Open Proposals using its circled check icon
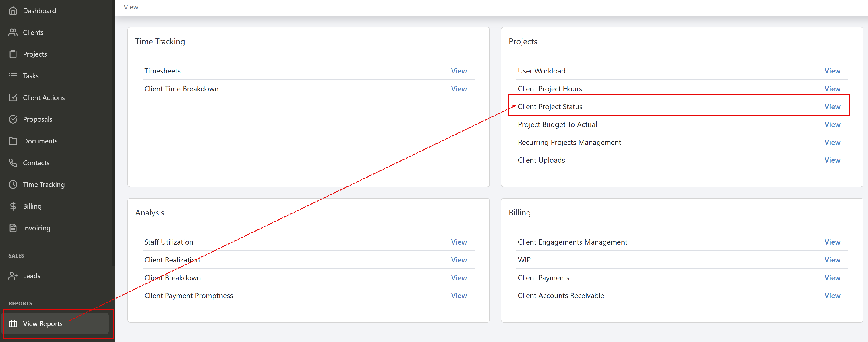Screen dimensions: 868x342 click(13, 119)
